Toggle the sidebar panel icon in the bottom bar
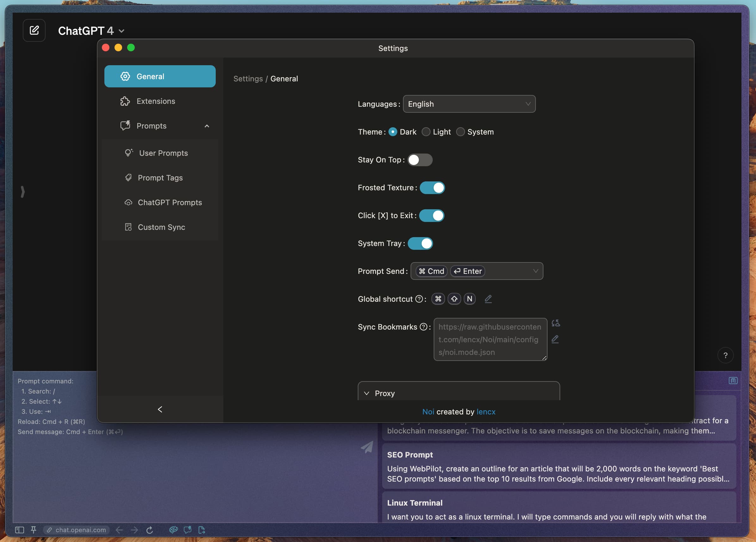The height and width of the screenshot is (542, 756). [x=20, y=530]
